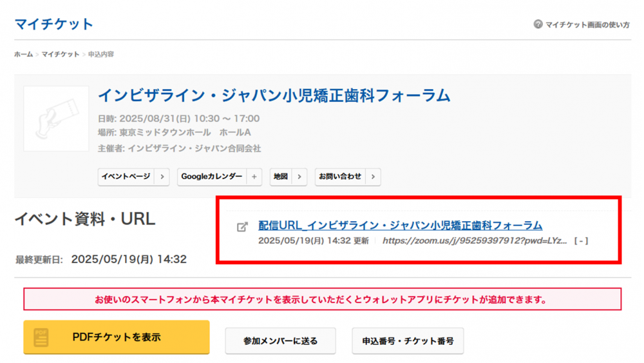
Task: Click the external link icon beside 配信URL
Action: (242, 226)
